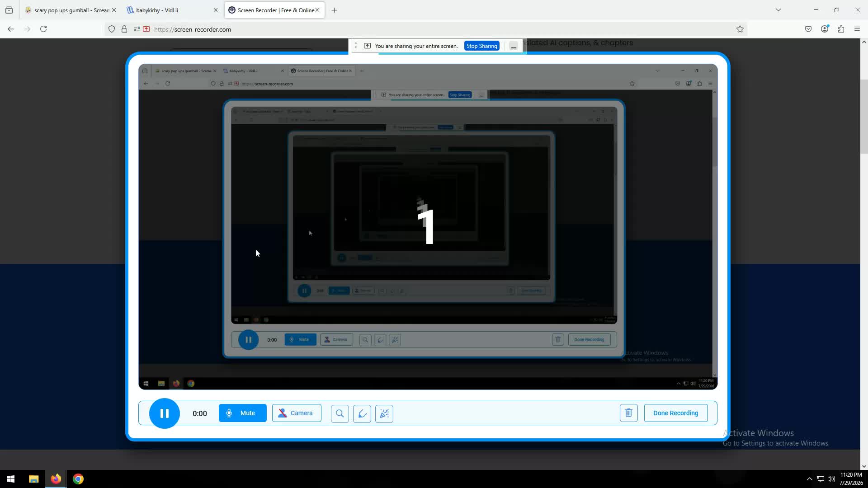Click the network tray icon
Image resolution: width=868 pixels, height=488 pixels.
coord(821,479)
